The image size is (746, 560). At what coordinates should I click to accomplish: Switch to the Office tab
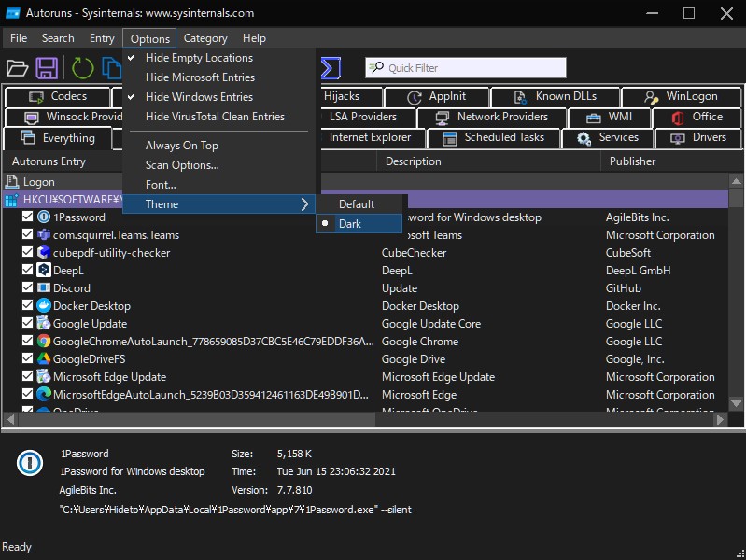697,117
